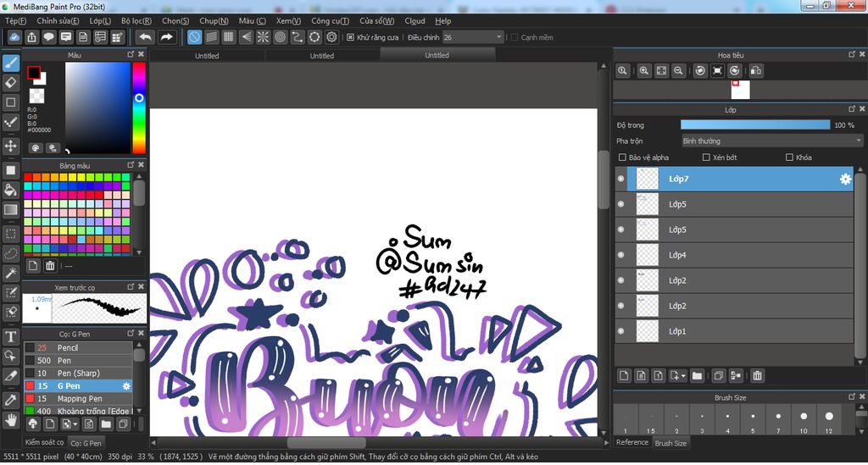Screen dimensions: 868x465
Task: Hide the Lớp4 layer
Action: [x=620, y=255]
